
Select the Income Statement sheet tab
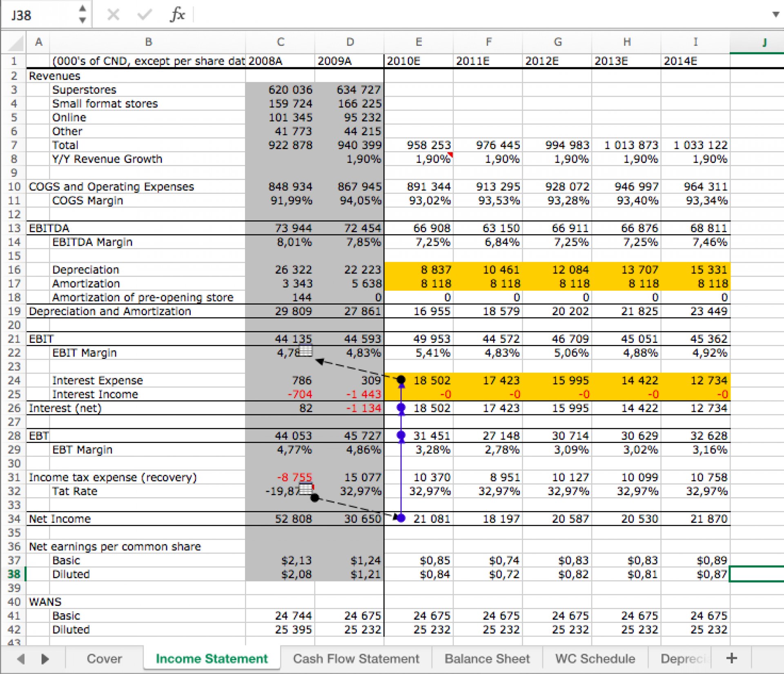[x=212, y=658]
